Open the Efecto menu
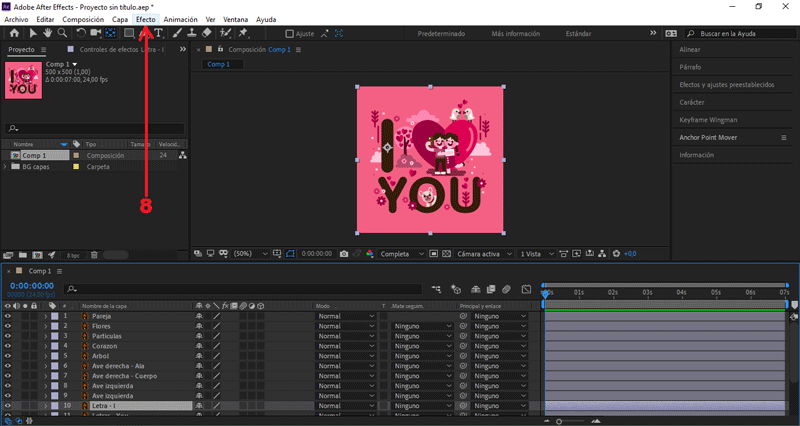The image size is (800, 426). 145,19
